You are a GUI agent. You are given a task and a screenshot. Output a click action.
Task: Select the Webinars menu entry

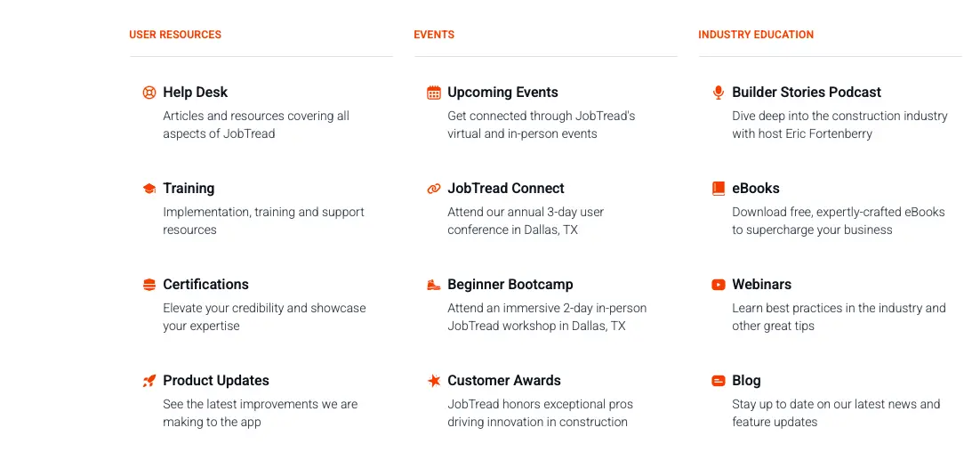[x=761, y=285]
